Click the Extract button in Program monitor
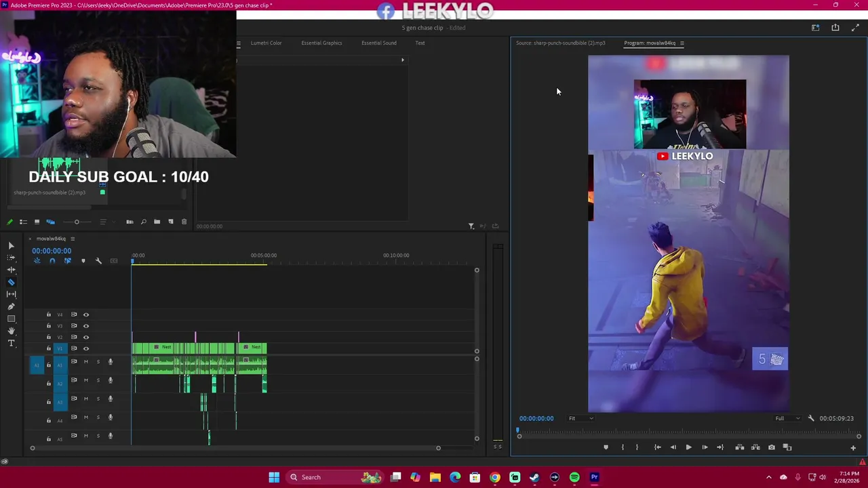This screenshot has height=488, width=868. pos(755,447)
